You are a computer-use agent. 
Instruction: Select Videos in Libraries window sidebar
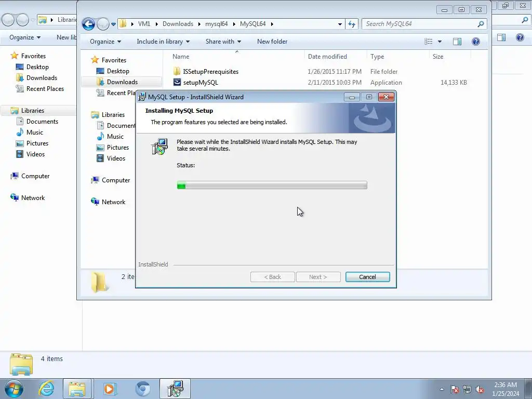click(36, 154)
